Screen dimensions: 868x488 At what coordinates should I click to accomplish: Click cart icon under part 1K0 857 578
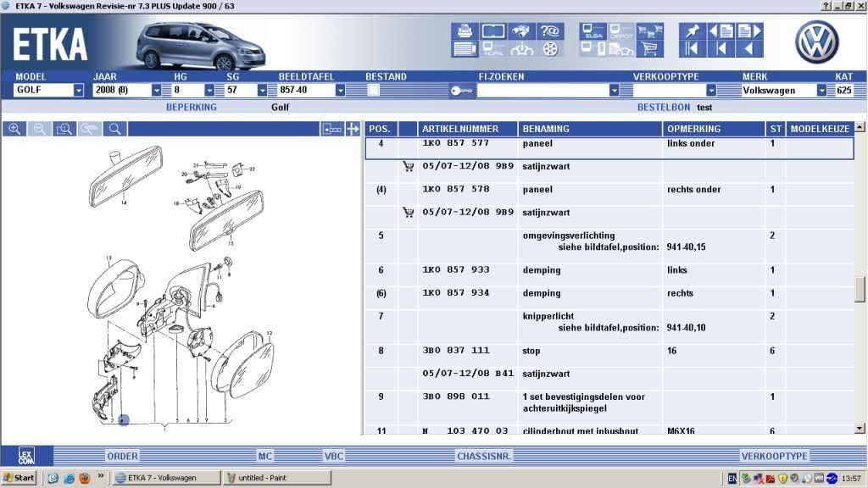coord(409,212)
